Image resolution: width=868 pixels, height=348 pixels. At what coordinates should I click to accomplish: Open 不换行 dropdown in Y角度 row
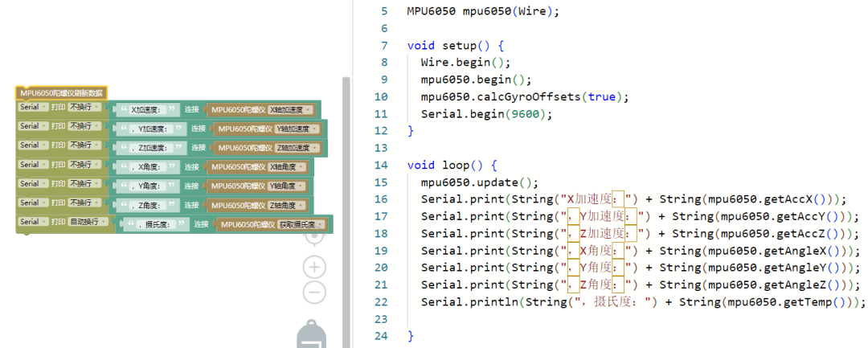[84, 184]
